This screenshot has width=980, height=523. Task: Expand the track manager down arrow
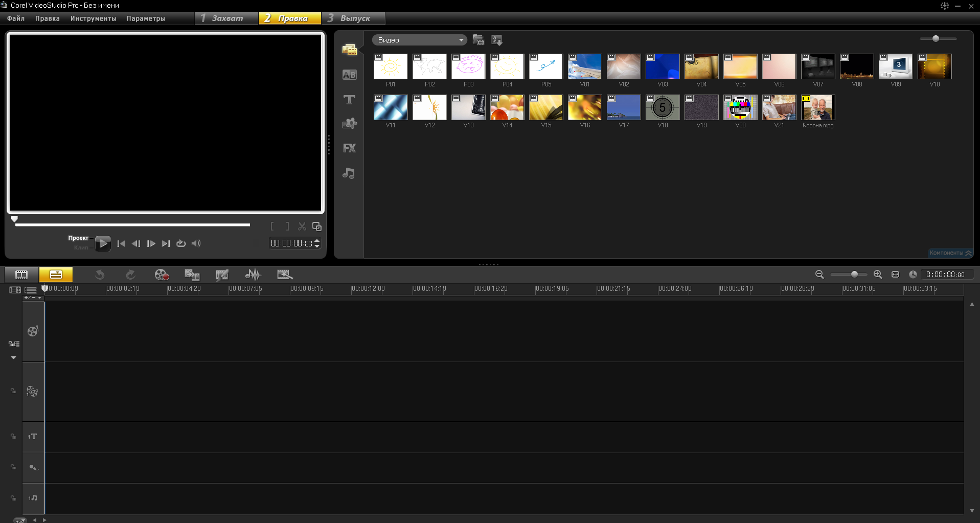coord(14,357)
